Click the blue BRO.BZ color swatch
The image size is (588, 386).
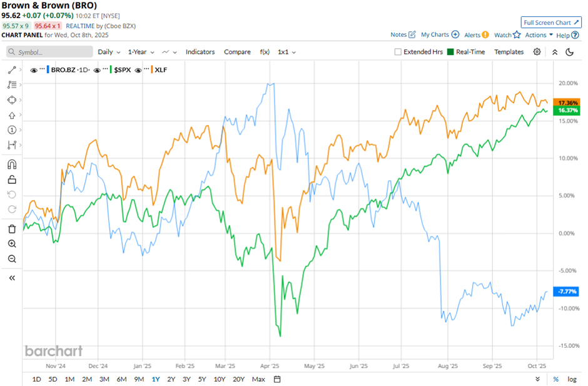tap(48, 70)
